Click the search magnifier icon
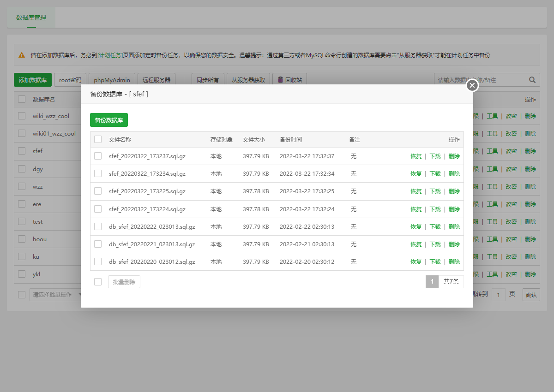The image size is (554, 392). pyautogui.click(x=532, y=80)
